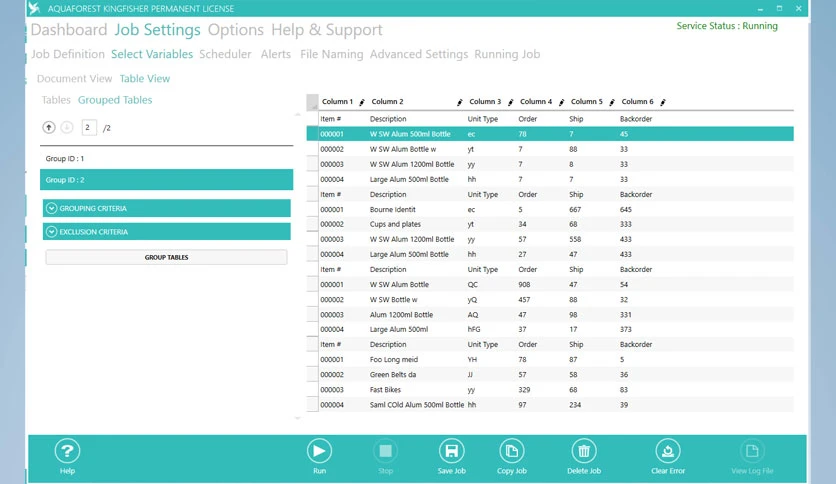
Task: Edit Column 3 name via pencil icon
Action: [511, 102]
